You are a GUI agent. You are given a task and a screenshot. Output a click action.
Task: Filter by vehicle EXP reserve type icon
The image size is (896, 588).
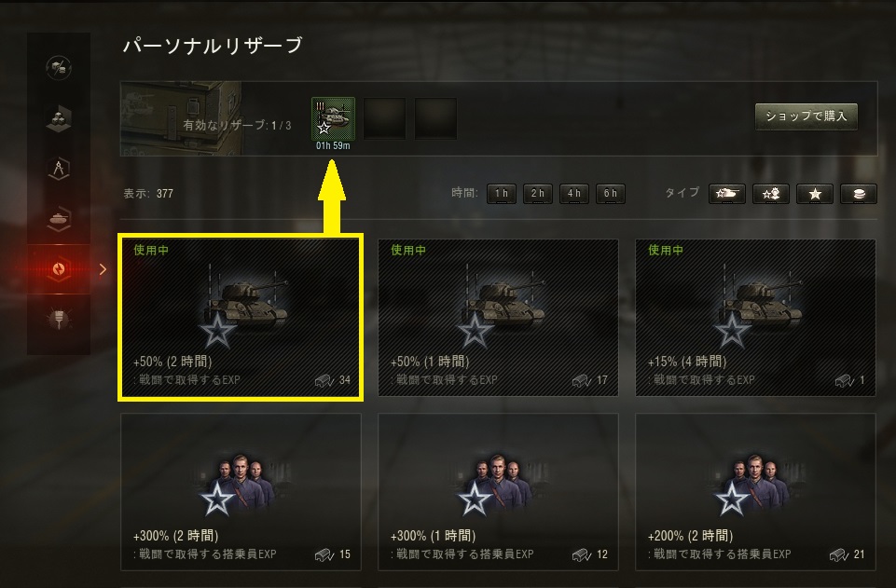727,194
